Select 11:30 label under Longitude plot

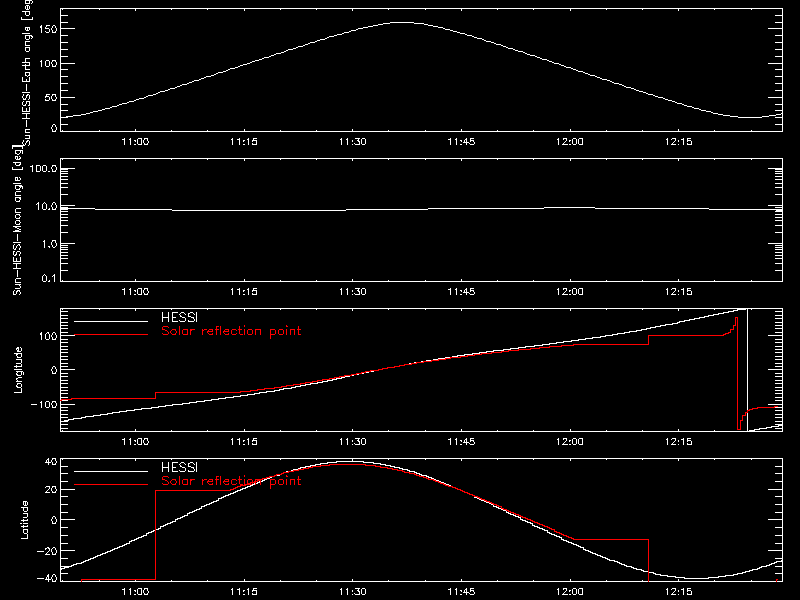(353, 442)
